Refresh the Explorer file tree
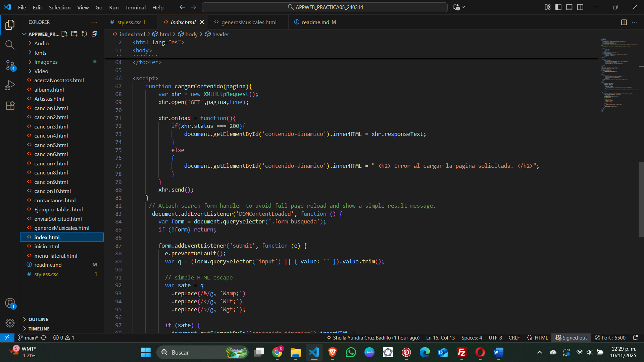Viewport: 644px width, 362px height. 84,34
